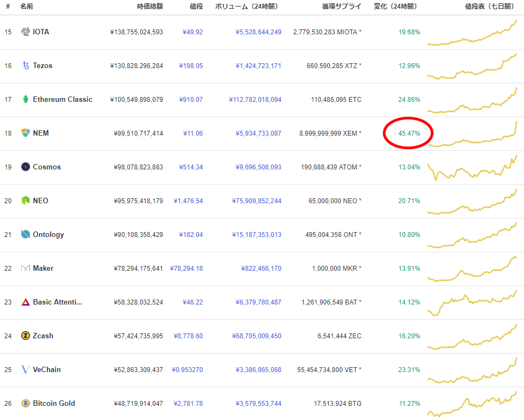Click the Basic Attention Token triangle icon
This screenshot has height=420, width=524.
click(26, 302)
